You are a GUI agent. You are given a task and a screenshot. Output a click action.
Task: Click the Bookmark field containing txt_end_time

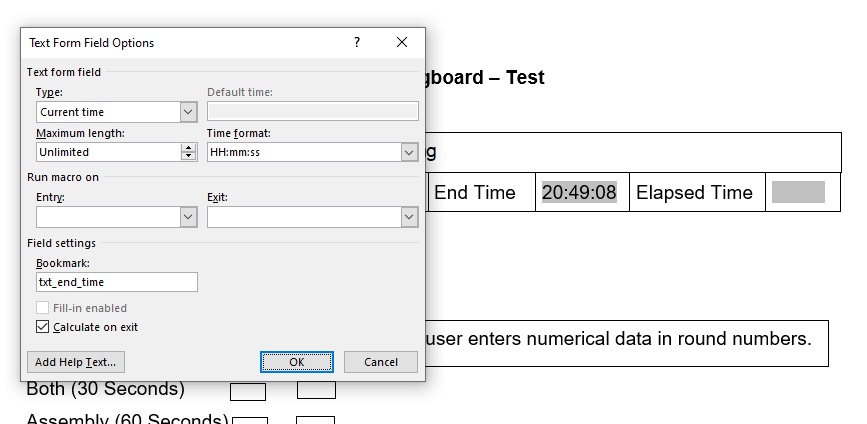[117, 282]
